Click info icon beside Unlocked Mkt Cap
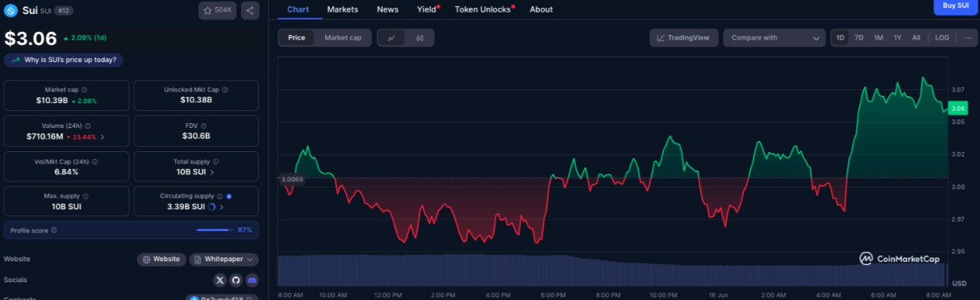 click(x=225, y=90)
